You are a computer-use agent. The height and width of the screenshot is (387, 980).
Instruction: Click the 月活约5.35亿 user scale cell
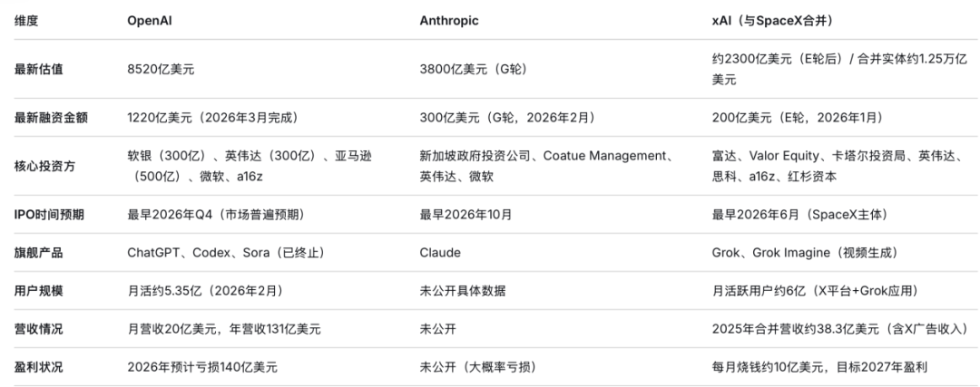point(205,291)
